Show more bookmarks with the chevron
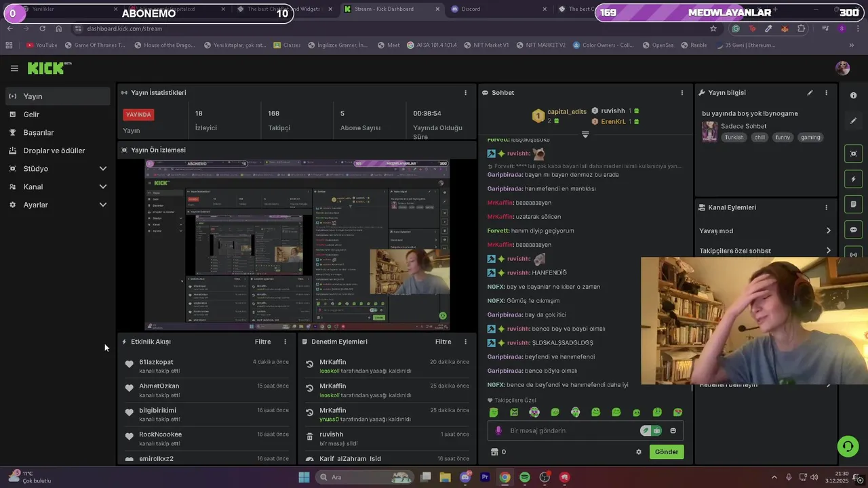Image resolution: width=868 pixels, height=488 pixels. (851, 45)
